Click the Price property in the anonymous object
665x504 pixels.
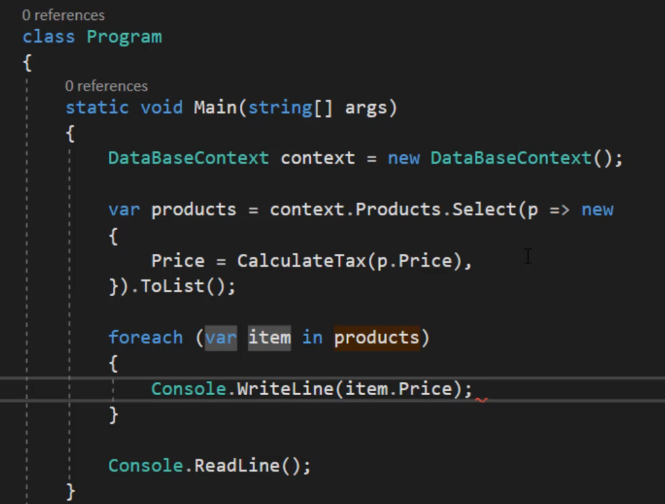click(x=178, y=261)
